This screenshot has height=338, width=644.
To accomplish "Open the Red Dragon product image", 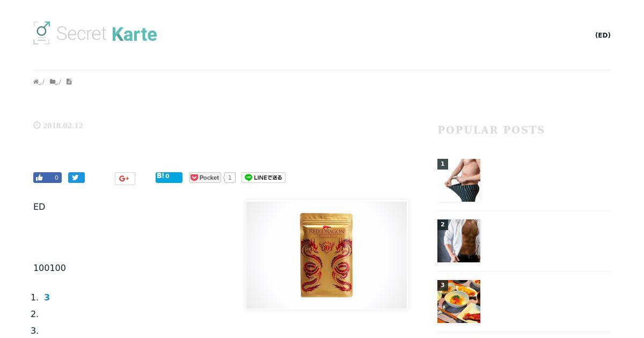I will (x=326, y=255).
